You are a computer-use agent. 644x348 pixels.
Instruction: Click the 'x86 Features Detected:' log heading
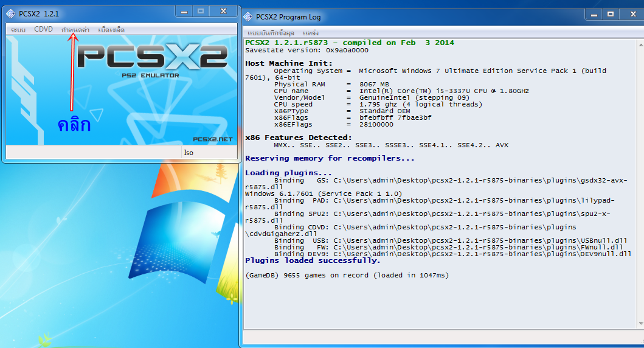pos(299,137)
